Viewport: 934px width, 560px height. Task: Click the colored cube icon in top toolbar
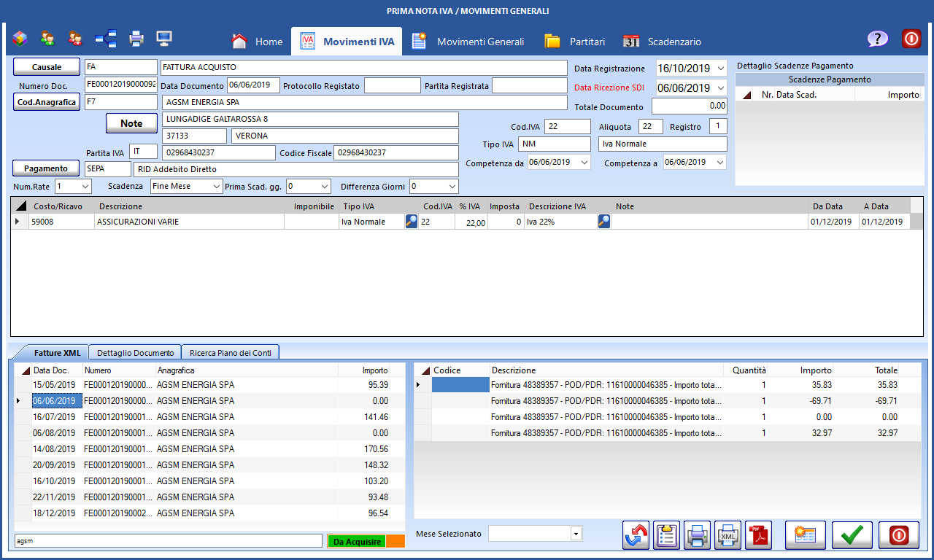tap(20, 39)
